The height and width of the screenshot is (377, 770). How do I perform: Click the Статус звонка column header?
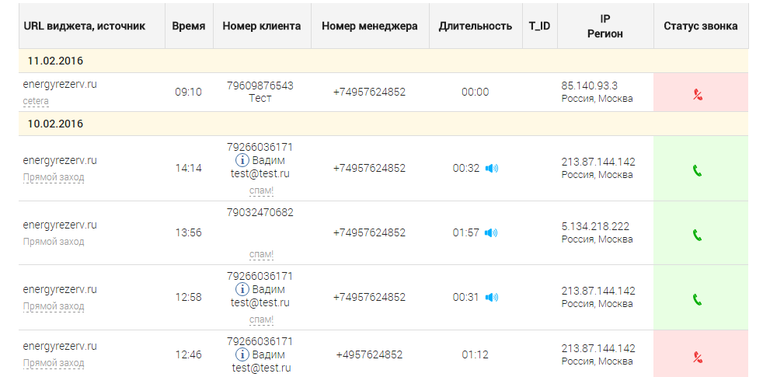point(700,26)
